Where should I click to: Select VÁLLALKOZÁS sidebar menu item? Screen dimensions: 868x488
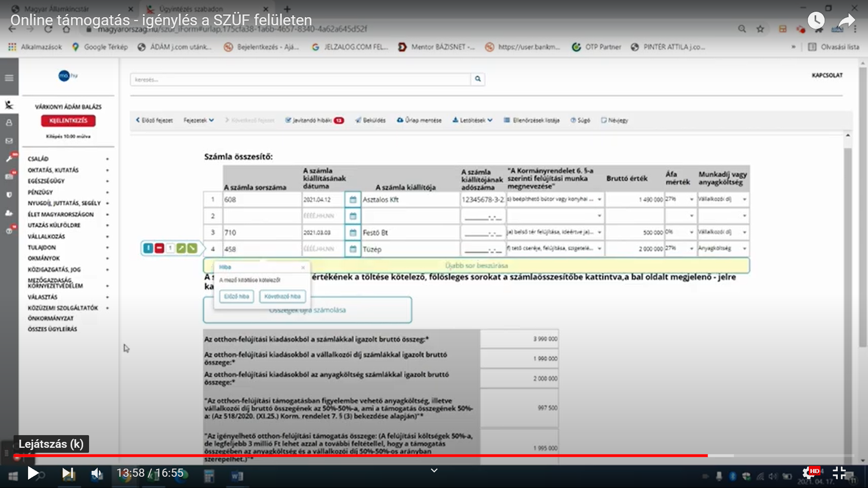click(47, 236)
